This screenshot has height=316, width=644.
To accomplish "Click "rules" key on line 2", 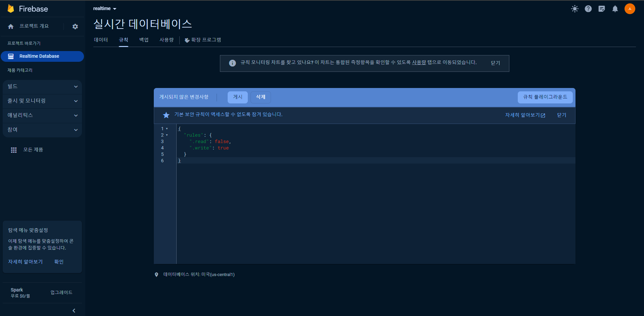I will coord(194,135).
